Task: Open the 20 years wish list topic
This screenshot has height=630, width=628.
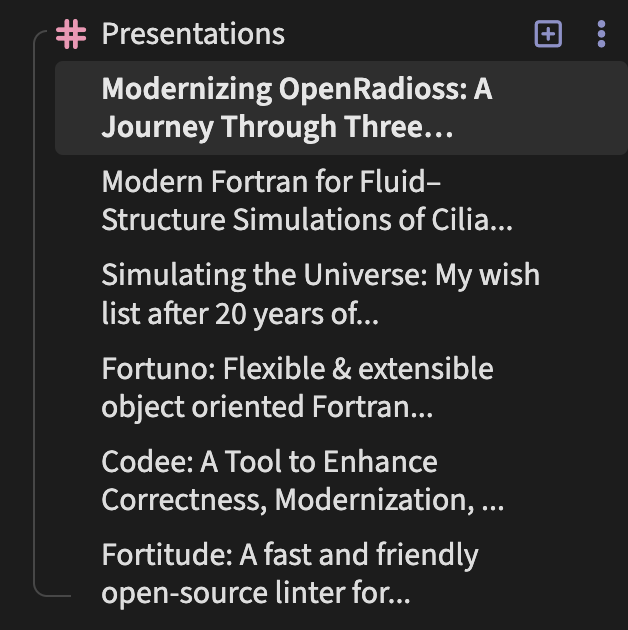Action: click(x=320, y=294)
